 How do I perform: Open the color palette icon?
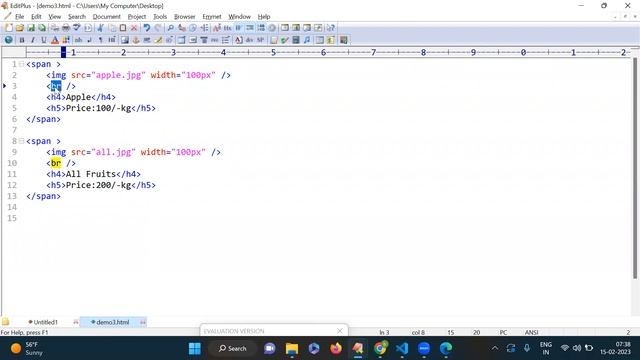point(66,40)
